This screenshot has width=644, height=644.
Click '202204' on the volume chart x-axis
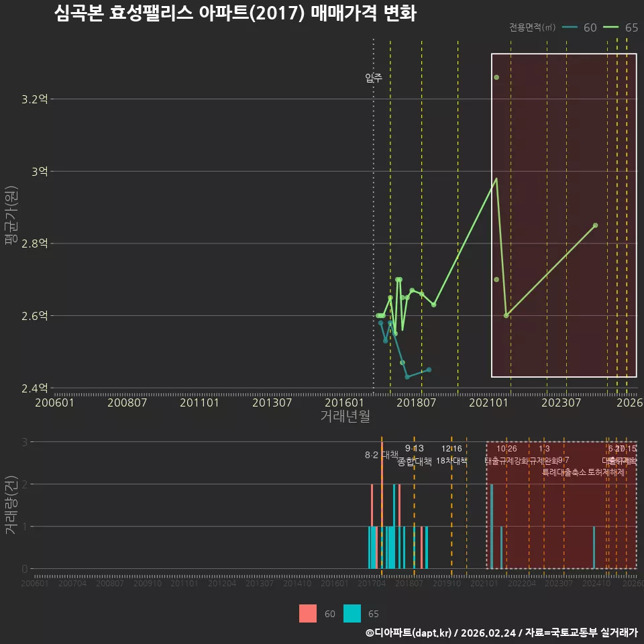point(522,583)
